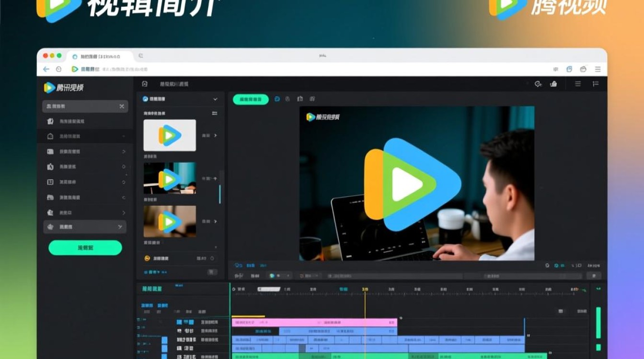This screenshot has height=359, width=644.
Task: Open the browser hamburger menu
Action: pos(598,69)
